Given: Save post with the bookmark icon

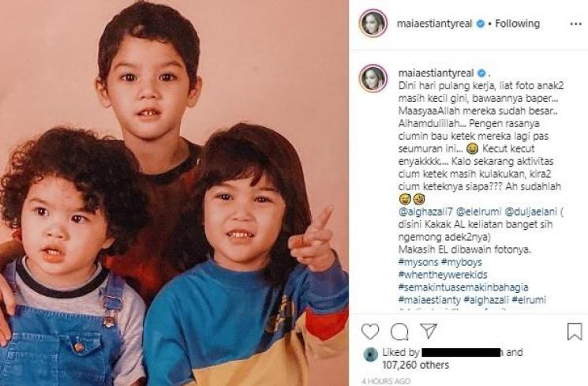Looking at the screenshot, I should coord(574,332).
